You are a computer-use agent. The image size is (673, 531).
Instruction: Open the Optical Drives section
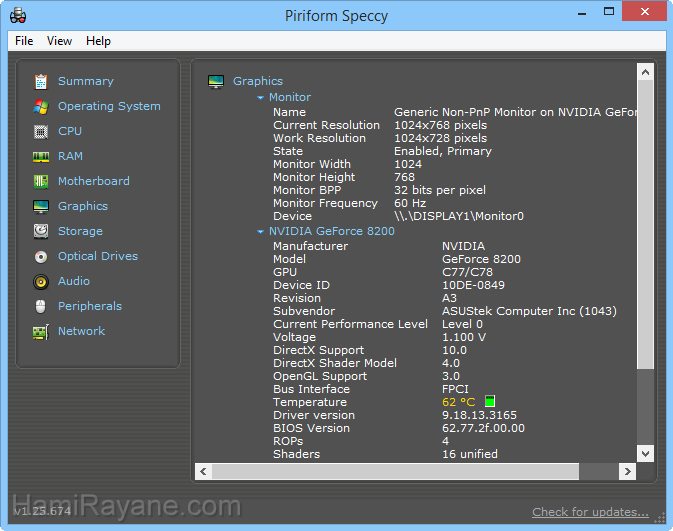(x=98, y=256)
